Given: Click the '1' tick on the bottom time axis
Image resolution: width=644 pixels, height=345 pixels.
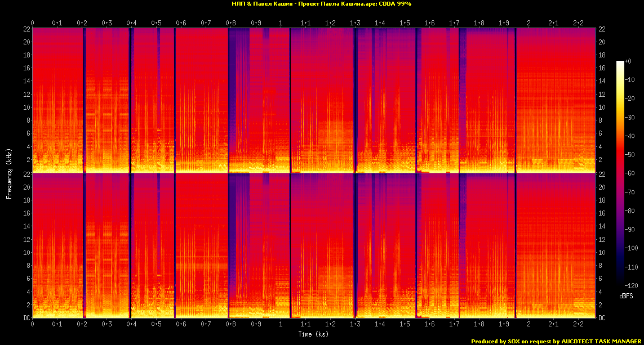Looking at the screenshot, I should 281,325.
